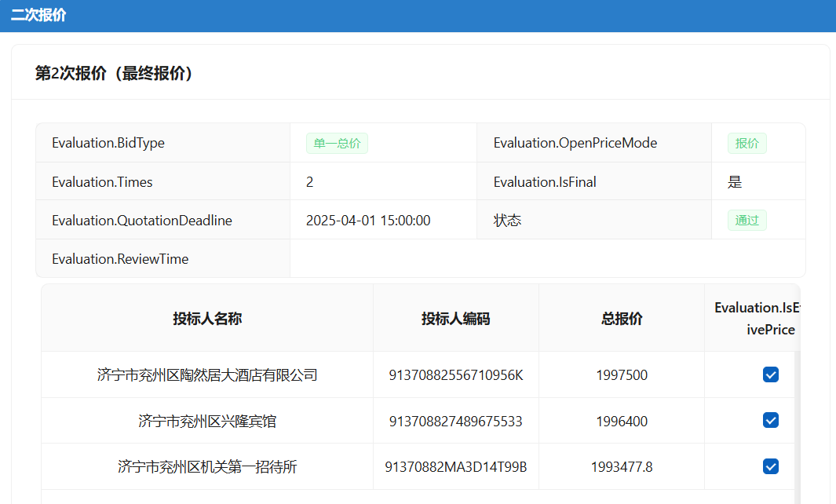Click the Evaluation.Times value 2

pos(310,182)
